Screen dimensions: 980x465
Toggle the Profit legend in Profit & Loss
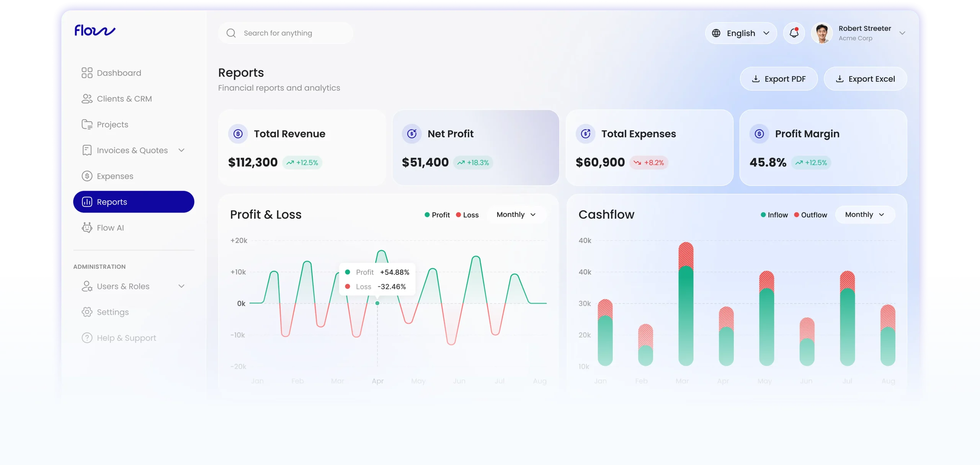[437, 215]
